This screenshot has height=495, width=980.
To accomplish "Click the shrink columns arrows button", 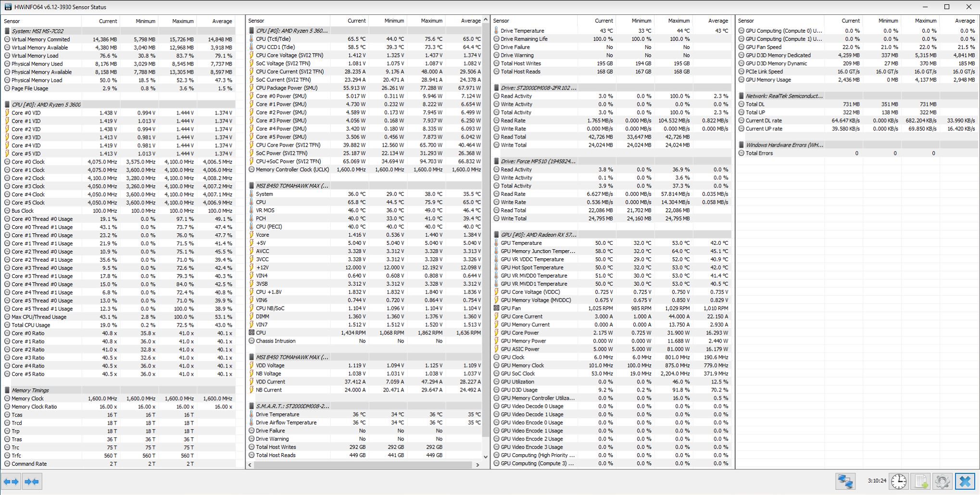I will (x=32, y=482).
